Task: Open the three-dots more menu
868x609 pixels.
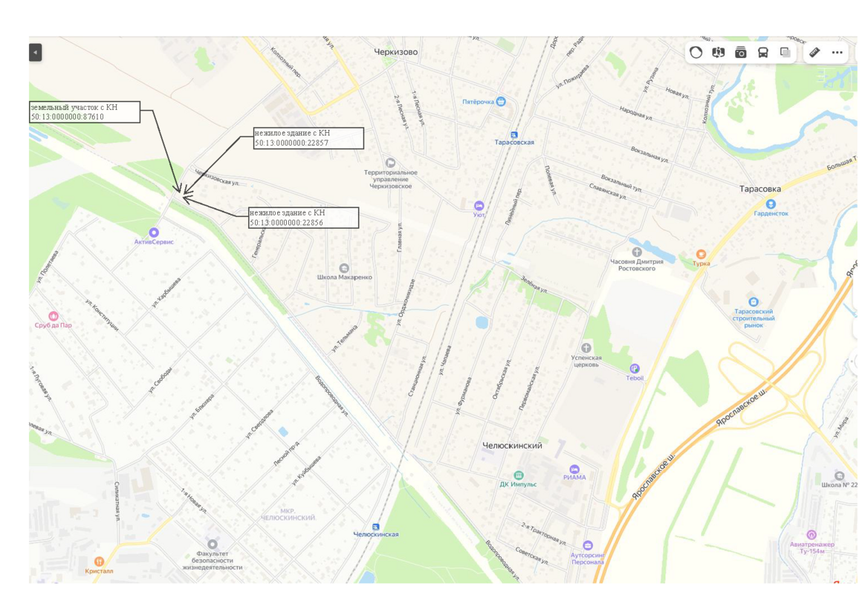Action: 837,52
